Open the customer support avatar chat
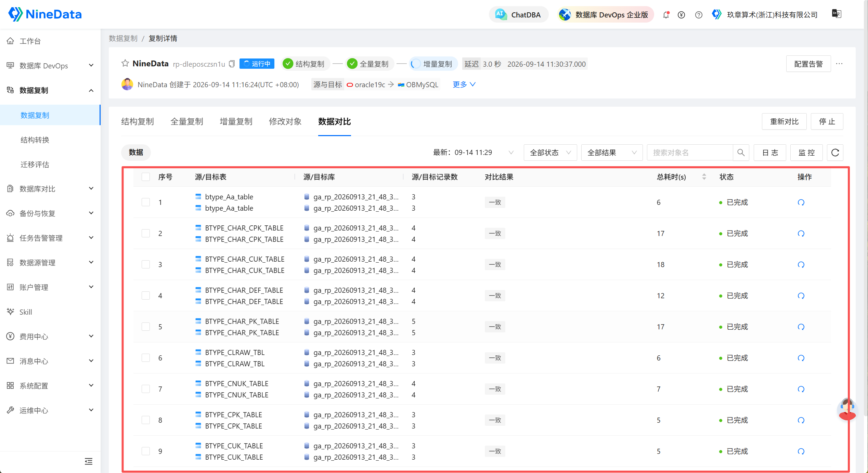 click(x=847, y=409)
